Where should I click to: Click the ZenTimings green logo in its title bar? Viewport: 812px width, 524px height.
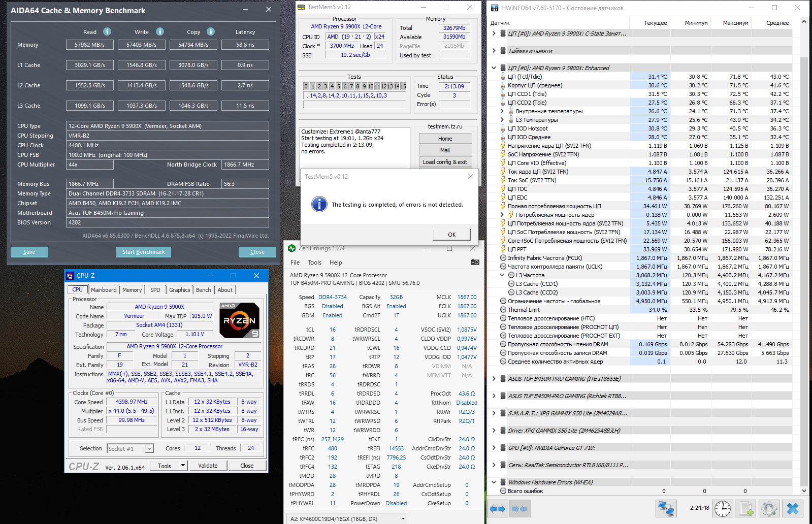[x=291, y=248]
